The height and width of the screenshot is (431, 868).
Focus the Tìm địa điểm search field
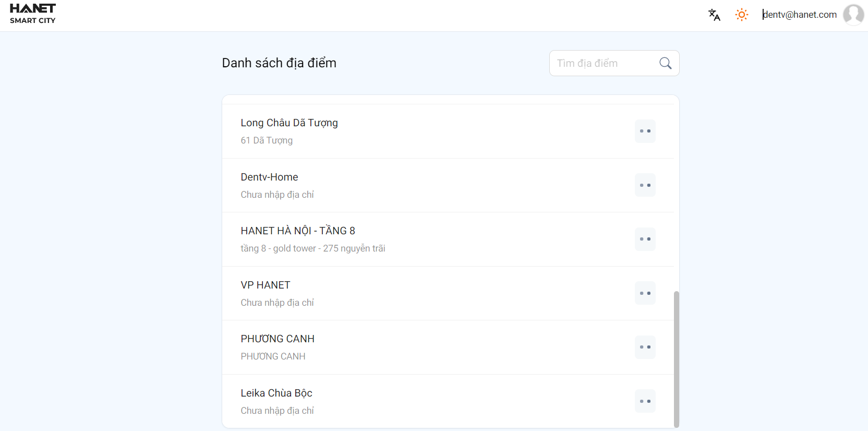click(605, 63)
